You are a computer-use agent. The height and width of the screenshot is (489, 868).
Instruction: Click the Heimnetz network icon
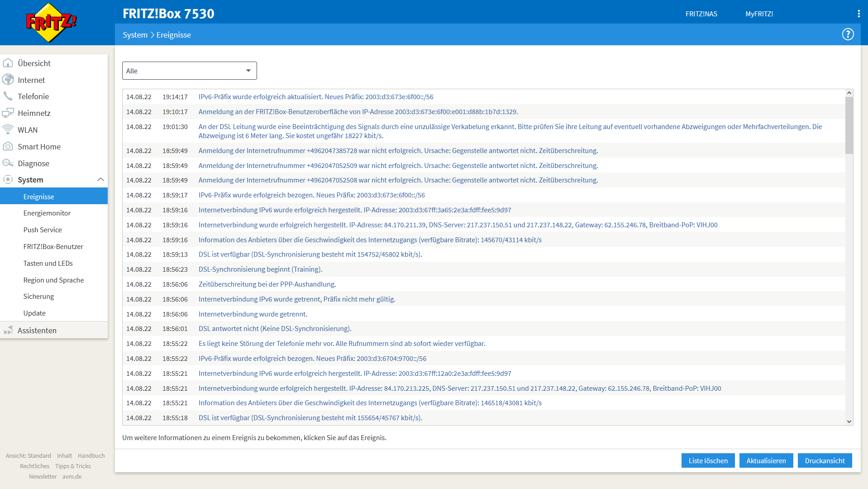[x=8, y=113]
